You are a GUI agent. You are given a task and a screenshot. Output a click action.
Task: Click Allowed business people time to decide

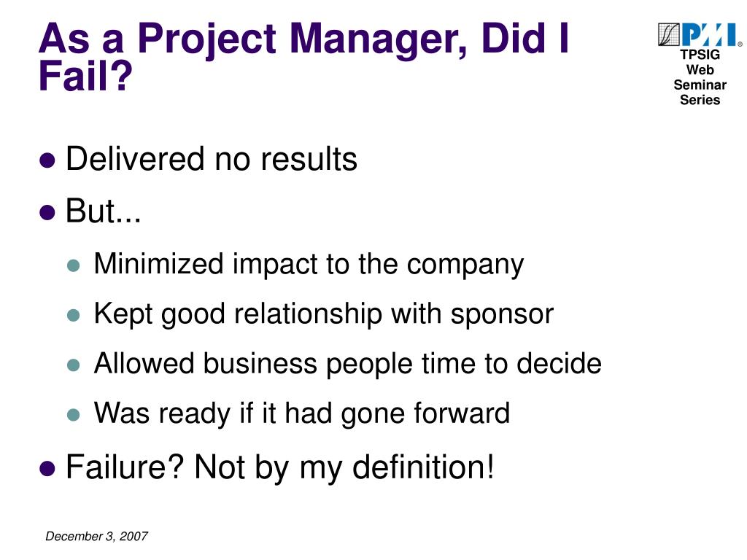(x=348, y=365)
